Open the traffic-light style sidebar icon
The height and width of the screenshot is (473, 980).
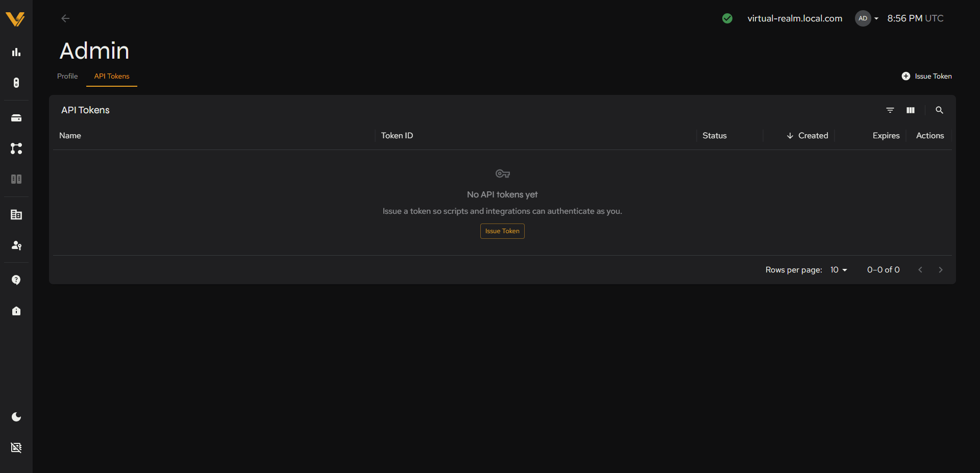click(x=16, y=83)
